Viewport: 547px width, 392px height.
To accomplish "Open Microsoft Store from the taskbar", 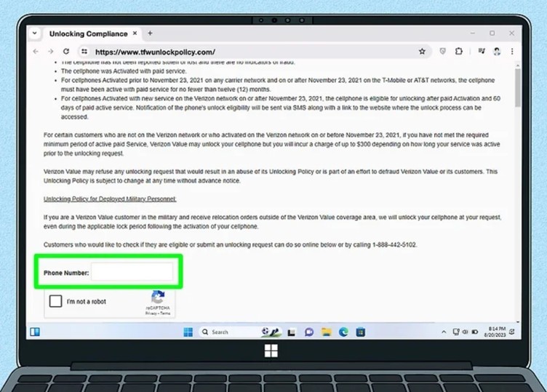I will click(360, 332).
